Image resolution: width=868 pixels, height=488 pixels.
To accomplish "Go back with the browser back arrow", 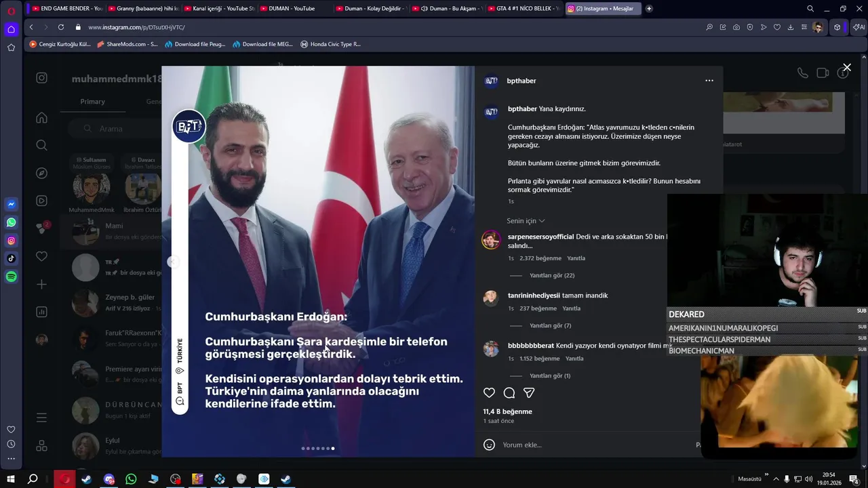I will tap(31, 27).
